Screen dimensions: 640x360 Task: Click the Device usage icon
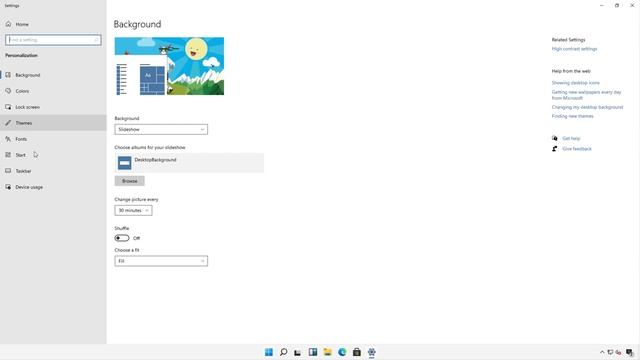click(x=8, y=187)
